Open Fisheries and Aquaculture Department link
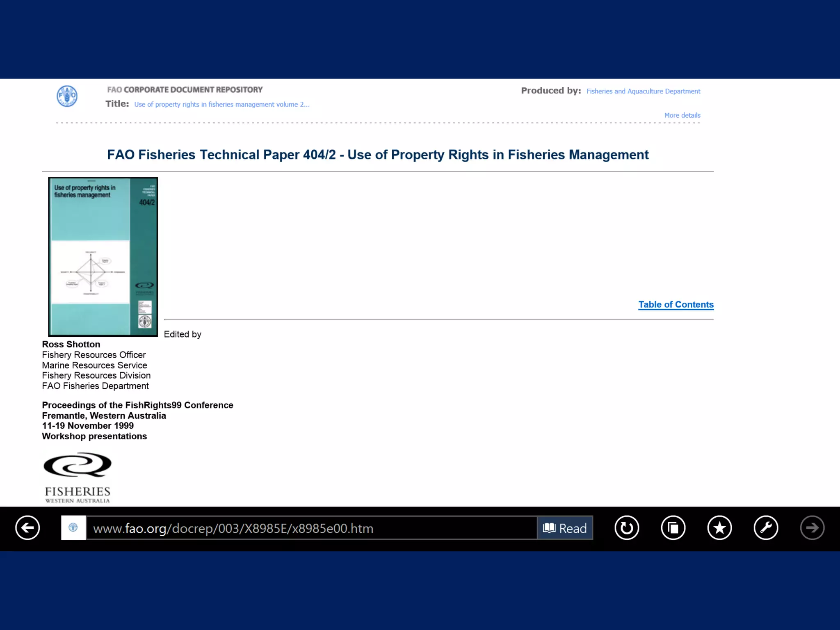This screenshot has width=840, height=630. (x=643, y=91)
